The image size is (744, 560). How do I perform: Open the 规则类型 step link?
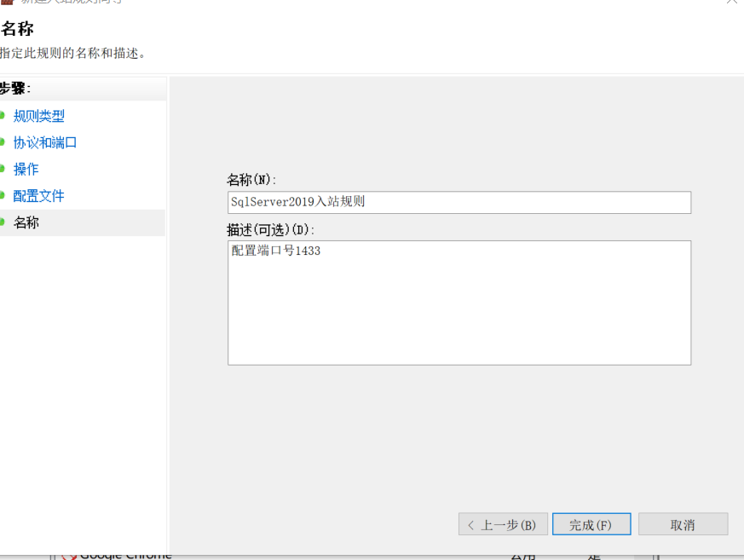click(x=39, y=116)
